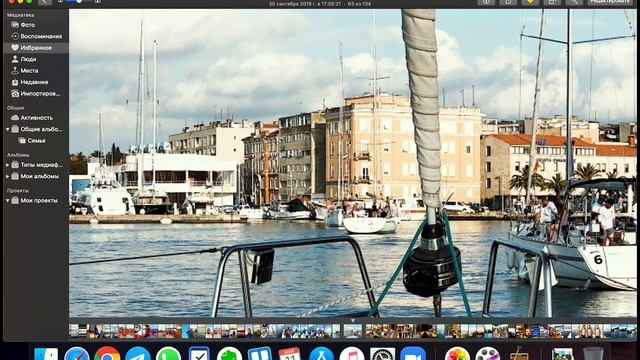Open Zoom from the Dock

[413, 354]
